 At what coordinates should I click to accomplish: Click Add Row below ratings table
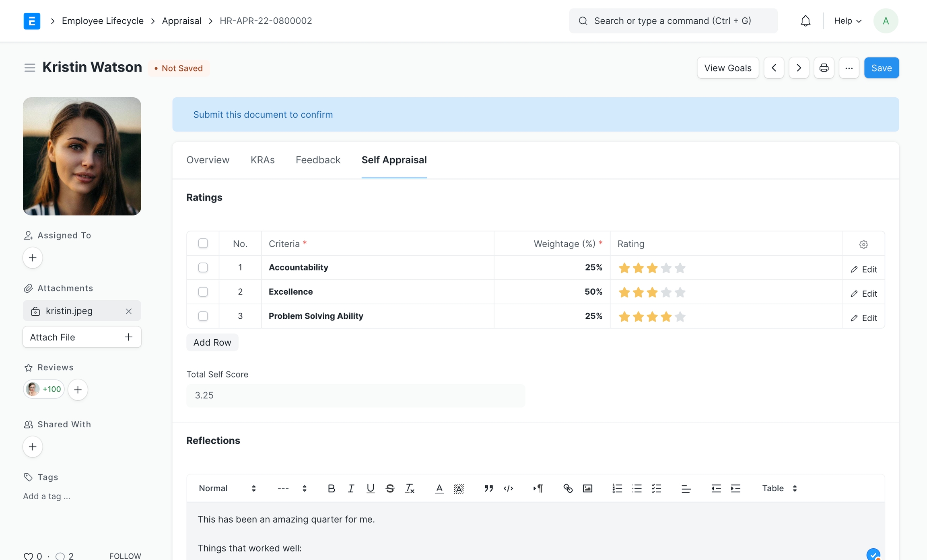click(212, 343)
